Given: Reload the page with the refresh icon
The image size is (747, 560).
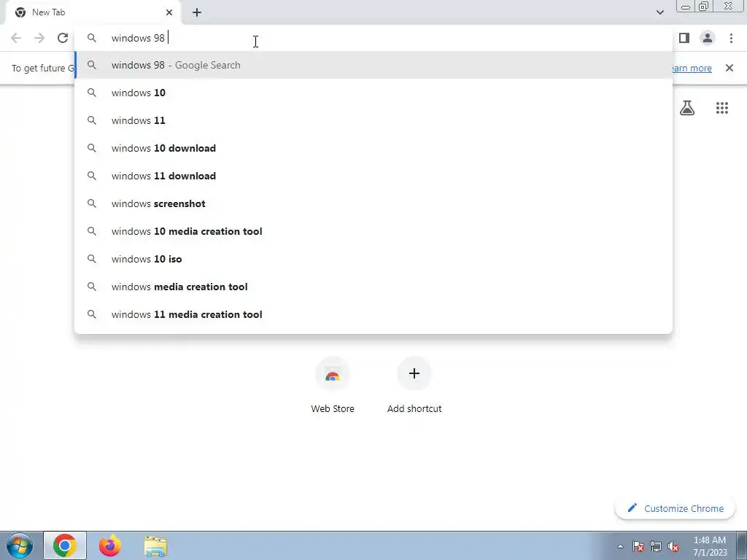Looking at the screenshot, I should click(x=63, y=38).
